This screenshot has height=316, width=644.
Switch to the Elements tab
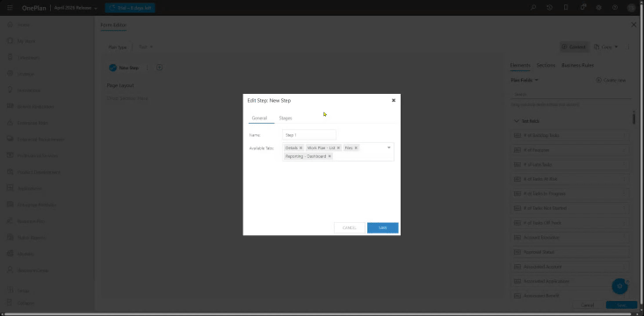pos(520,65)
